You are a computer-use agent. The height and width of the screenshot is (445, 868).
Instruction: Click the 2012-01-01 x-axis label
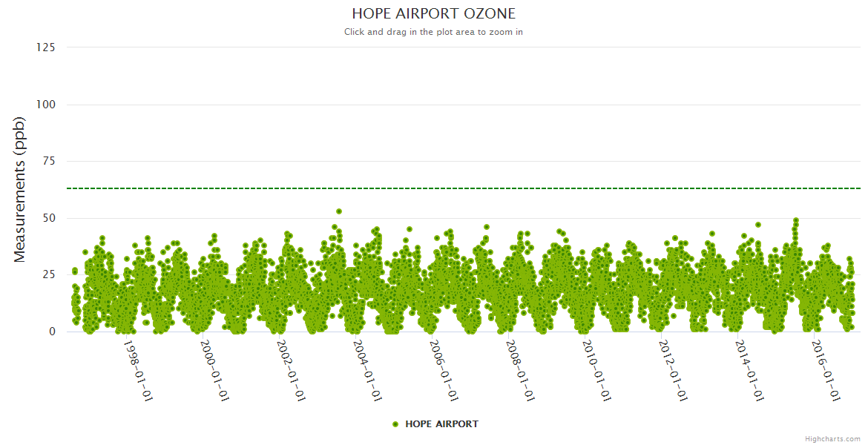pyautogui.click(x=673, y=371)
